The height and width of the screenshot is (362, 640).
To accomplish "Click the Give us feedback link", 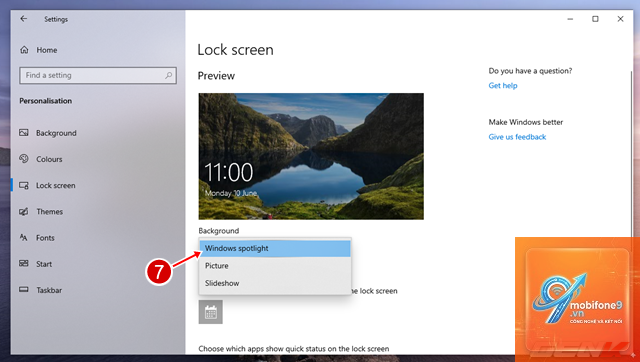I will click(517, 137).
